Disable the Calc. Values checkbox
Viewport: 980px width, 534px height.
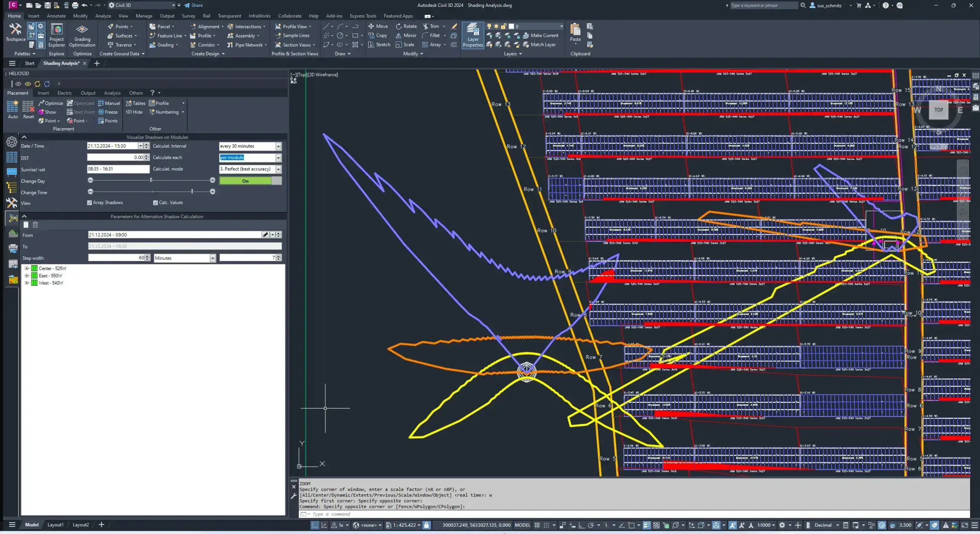click(155, 203)
